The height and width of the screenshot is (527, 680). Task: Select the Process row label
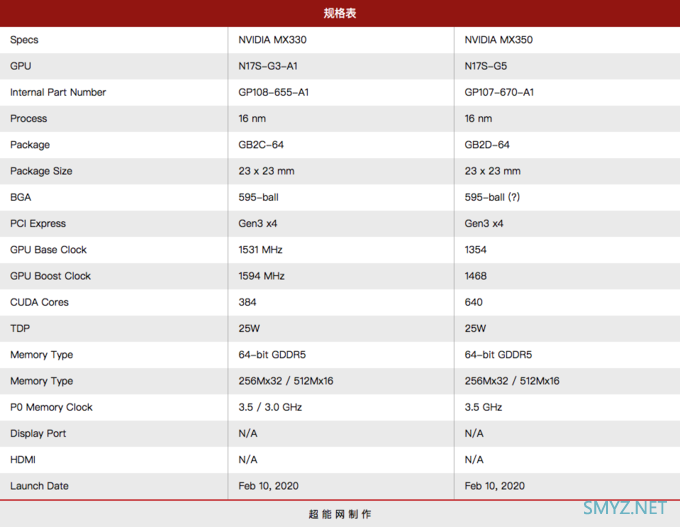tap(29, 118)
